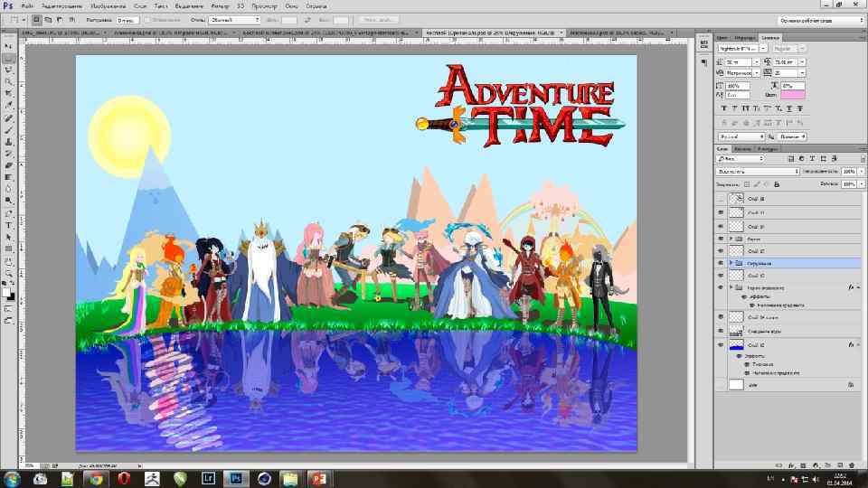868x488 pixels.
Task: Select the Crop tool
Action: pyautogui.click(x=8, y=93)
